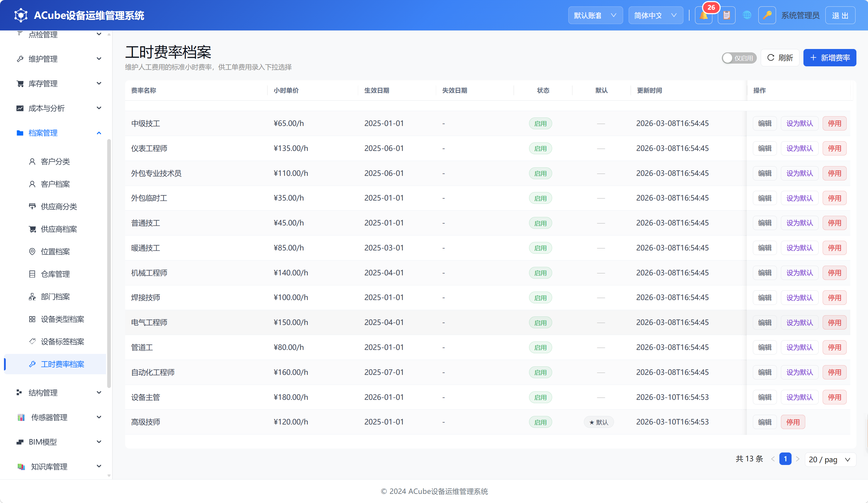Open 仓库管理 menu item

[55, 274]
